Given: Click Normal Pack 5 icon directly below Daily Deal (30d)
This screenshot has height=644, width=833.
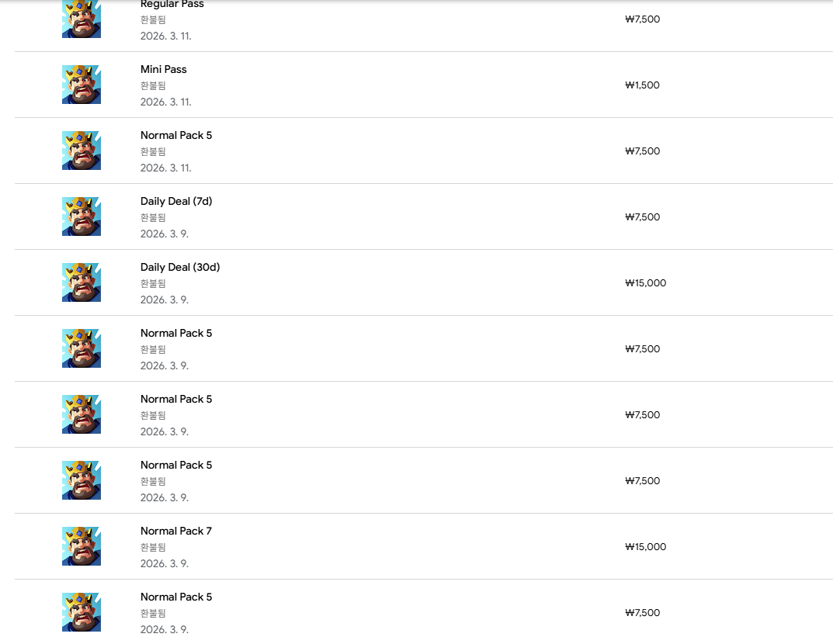Looking at the screenshot, I should tap(82, 348).
